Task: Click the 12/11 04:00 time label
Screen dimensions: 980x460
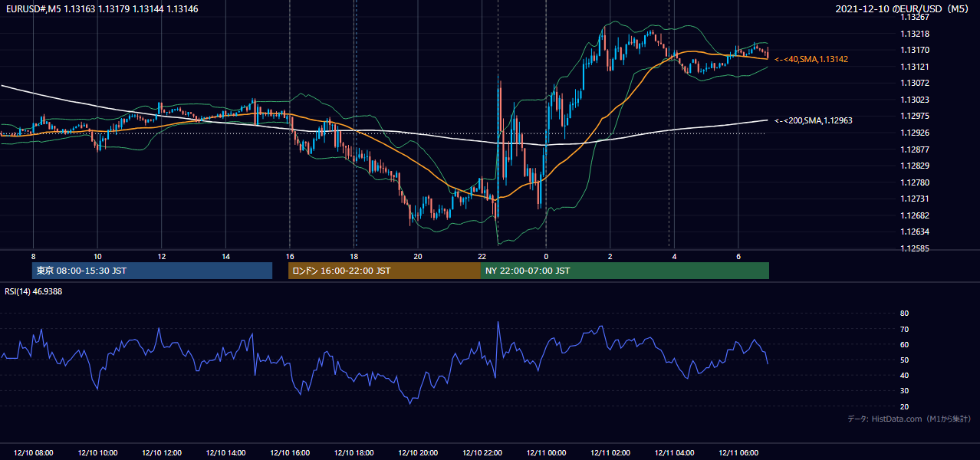Action: pos(674,453)
